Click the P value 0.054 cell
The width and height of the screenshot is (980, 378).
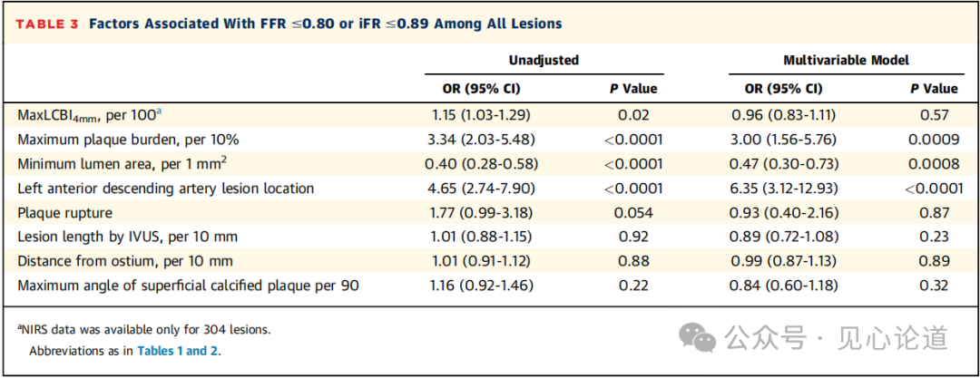[x=632, y=213]
